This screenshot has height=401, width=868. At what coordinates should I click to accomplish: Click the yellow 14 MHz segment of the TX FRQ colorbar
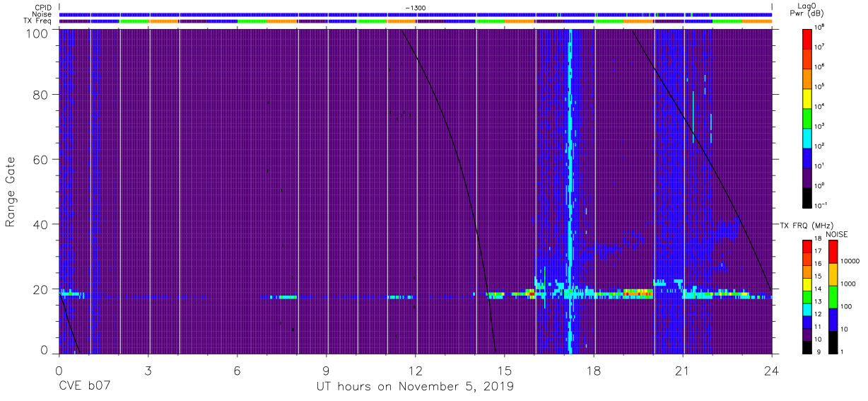[x=808, y=284]
